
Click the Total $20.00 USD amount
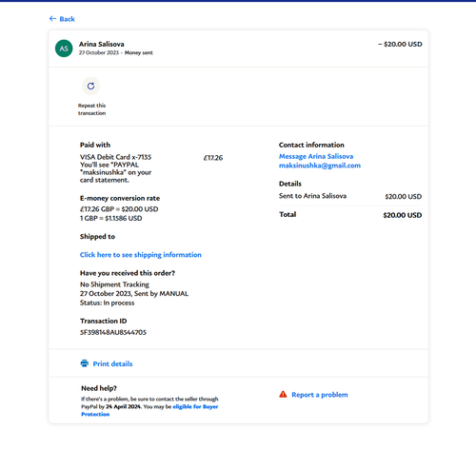pyautogui.click(x=403, y=215)
